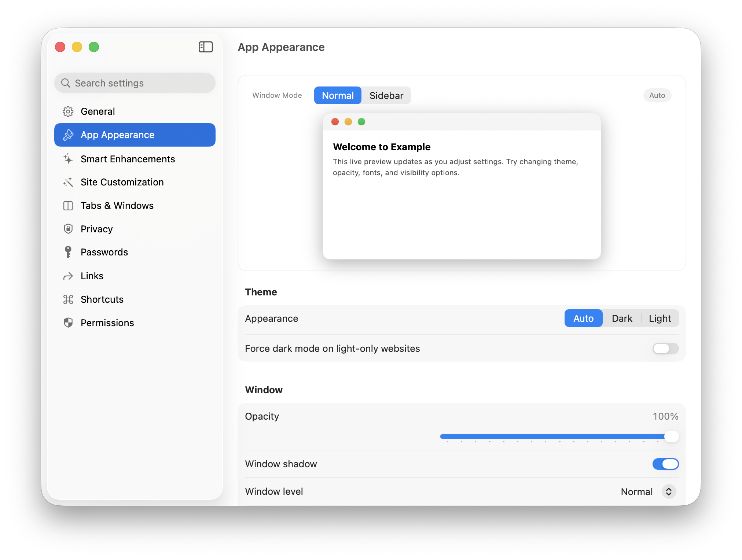Image resolution: width=742 pixels, height=560 pixels.
Task: Select Dark appearance option
Action: 622,318
